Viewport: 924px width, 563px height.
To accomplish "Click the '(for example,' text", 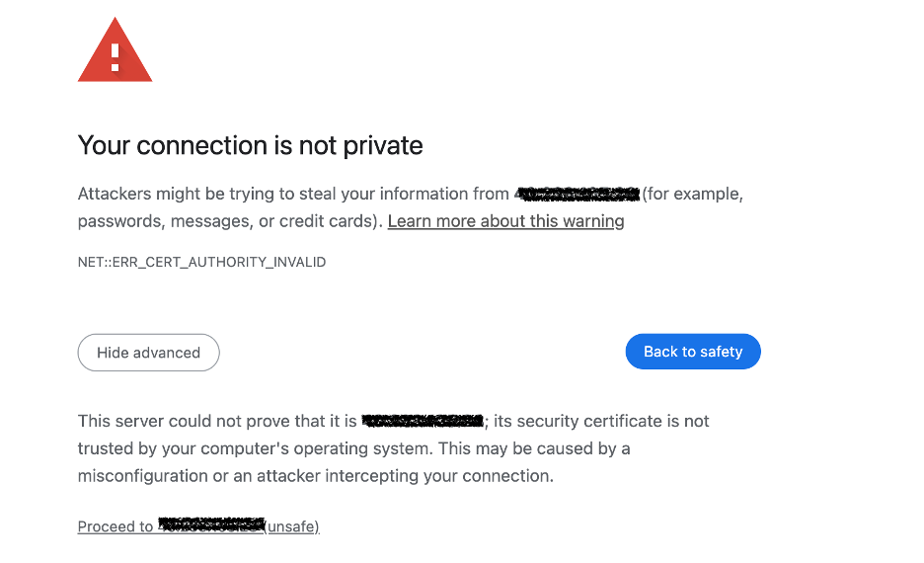I will (x=692, y=195).
